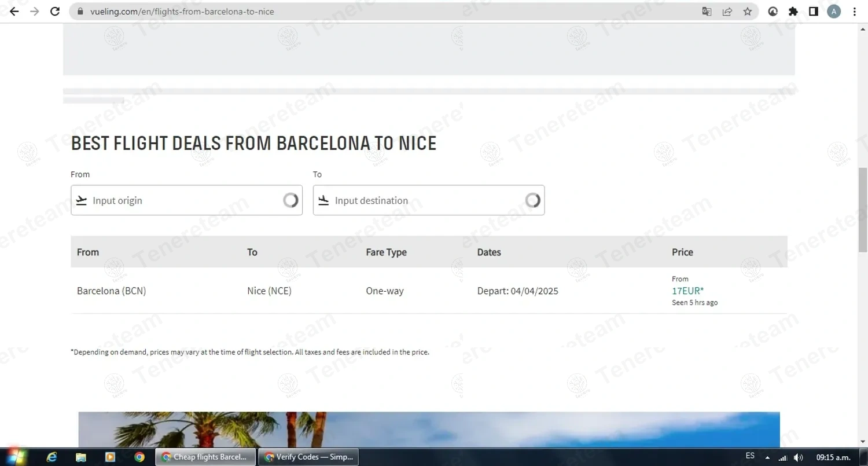868x466 pixels.
Task: Select the 17EUR price link
Action: tap(687, 291)
